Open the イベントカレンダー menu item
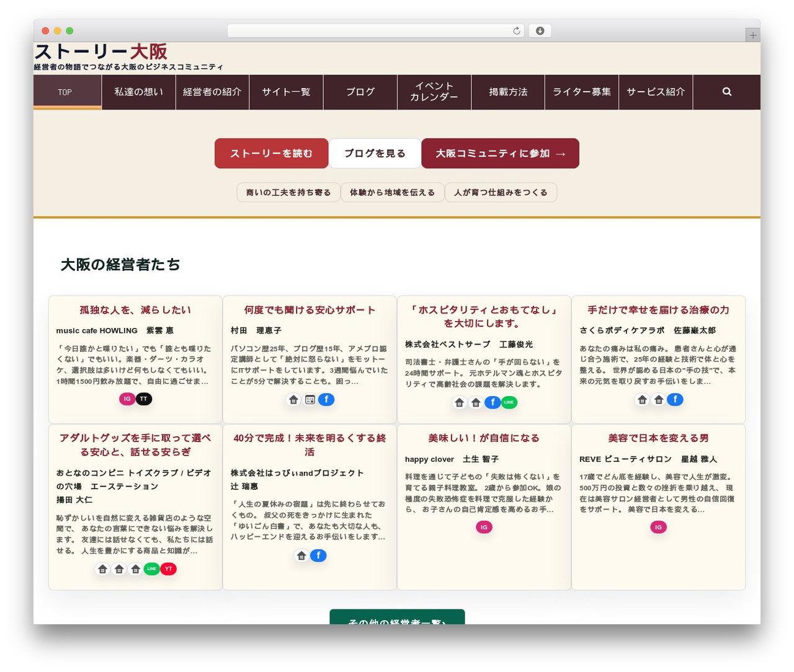The height and width of the screenshot is (672, 794). point(434,92)
